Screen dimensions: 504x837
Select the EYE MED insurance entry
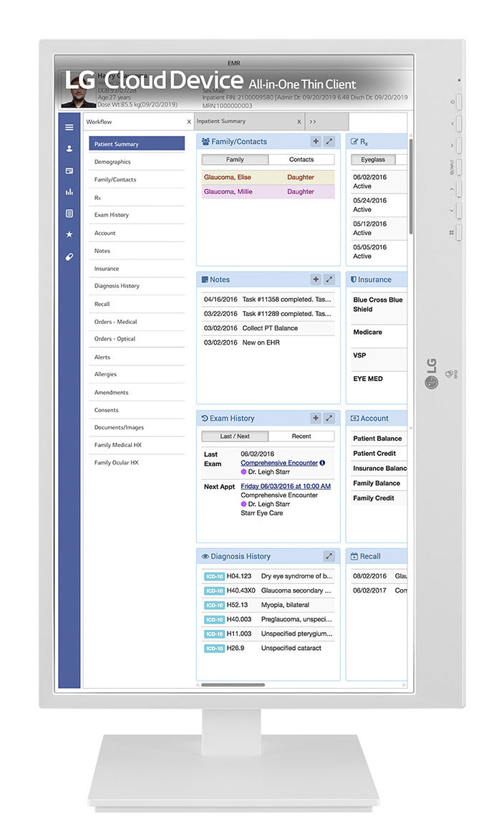[379, 378]
